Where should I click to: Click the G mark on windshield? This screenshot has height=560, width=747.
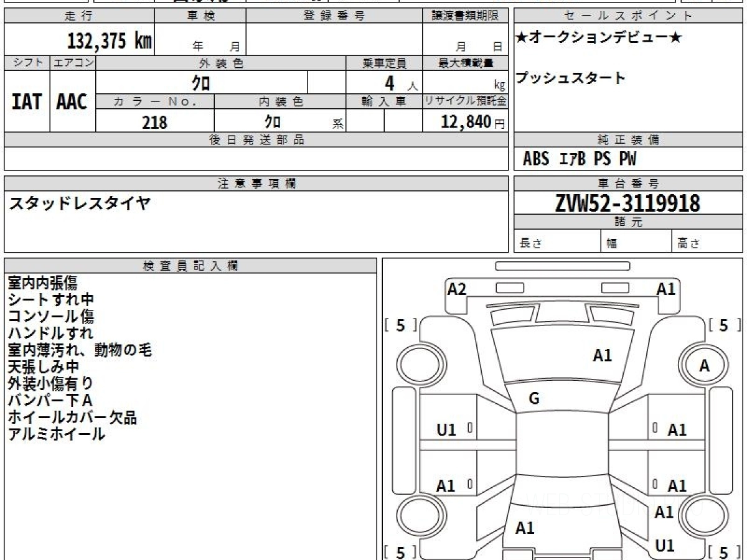point(534,399)
